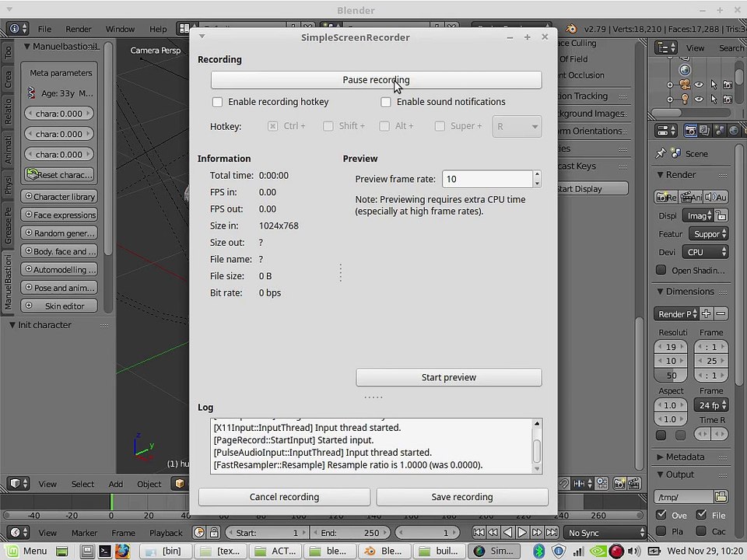Expand Face expressions section
Image resolution: width=747 pixels, height=560 pixels.
tap(60, 215)
